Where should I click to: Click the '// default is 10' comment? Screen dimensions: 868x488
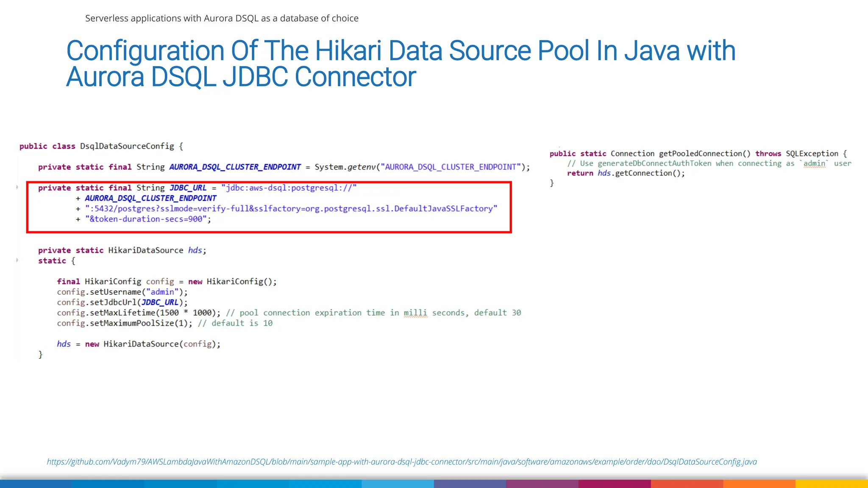(235, 323)
